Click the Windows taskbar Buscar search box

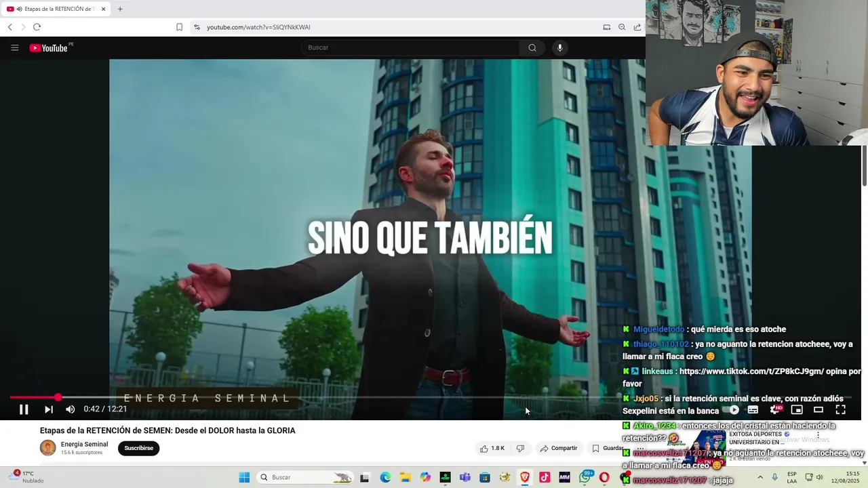coord(305,477)
